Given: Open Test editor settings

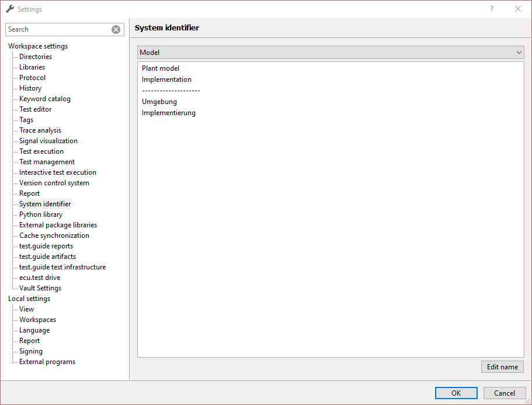Looking at the screenshot, I should 35,109.
